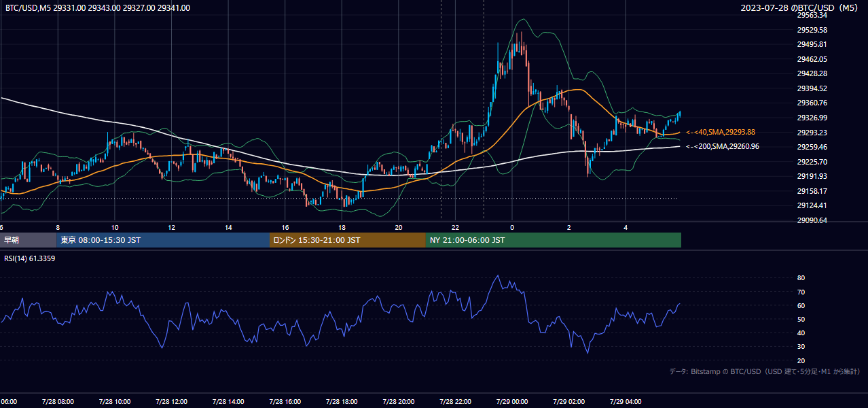Select the 7/28 20:00 bottom time label
The width and height of the screenshot is (868, 408).
(399, 401)
